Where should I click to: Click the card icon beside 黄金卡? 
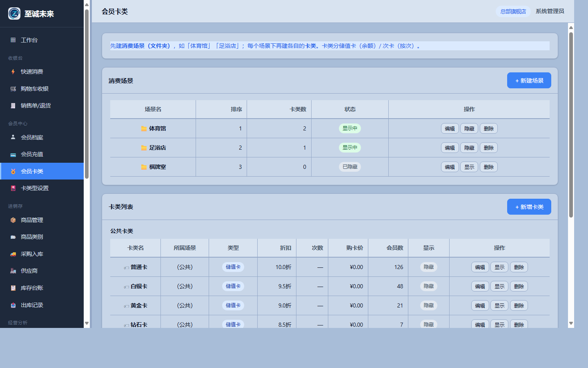pos(127,306)
